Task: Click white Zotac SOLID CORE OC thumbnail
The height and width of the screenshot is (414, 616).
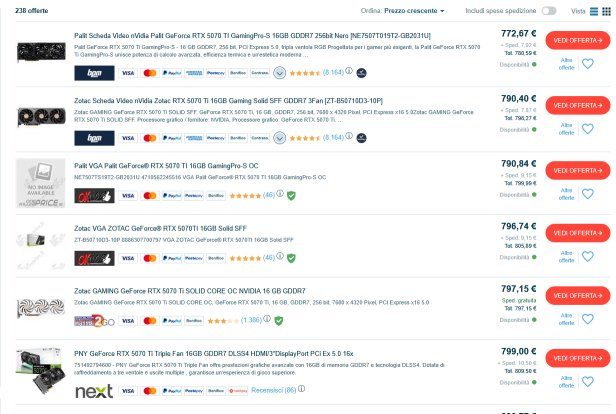Action: coord(41,308)
